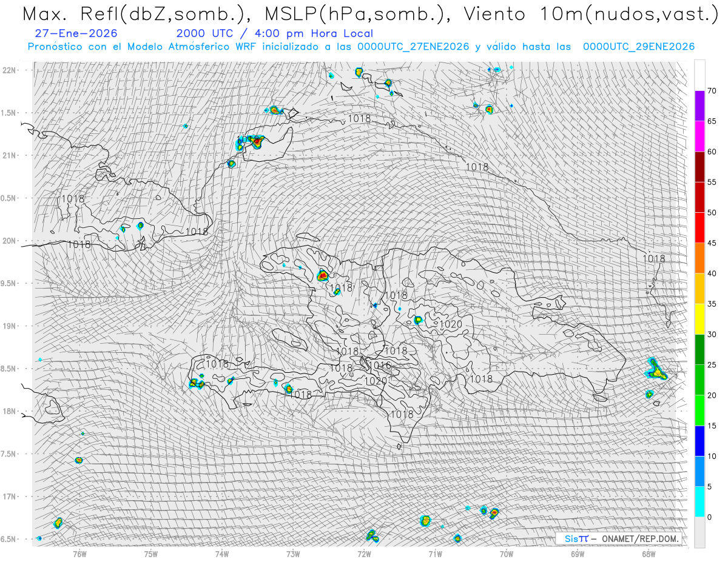The image size is (728, 562).
Task: Click the "21N" latitude axis label
Action: pos(10,155)
